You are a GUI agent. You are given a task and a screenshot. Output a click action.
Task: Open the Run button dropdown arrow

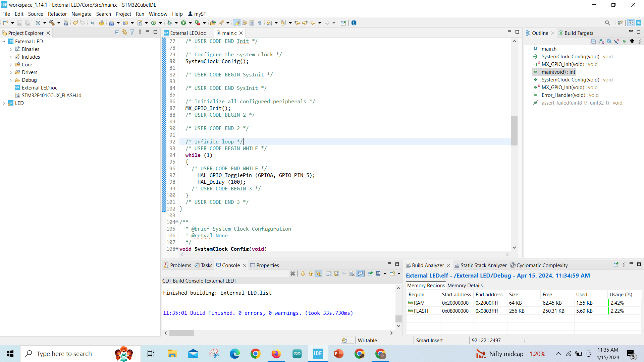[190, 23]
